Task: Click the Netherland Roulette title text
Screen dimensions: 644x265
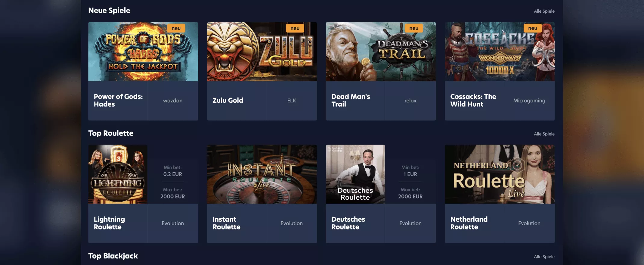Action: (469, 223)
